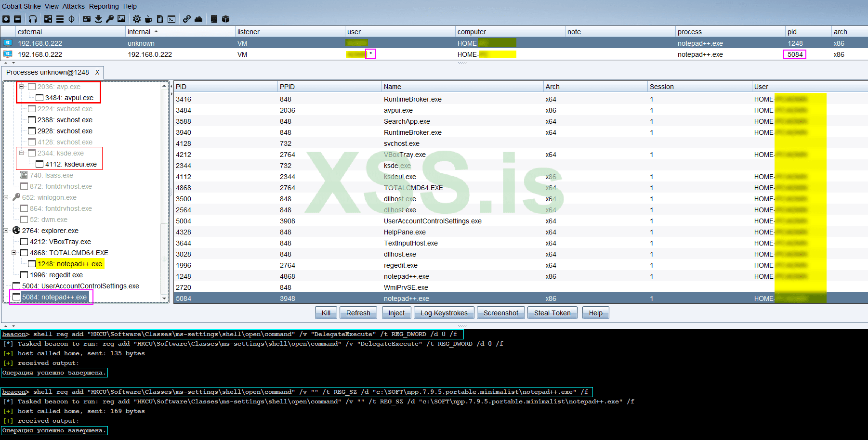Click the Kill button
Image resolution: width=868 pixels, height=440 pixels.
tap(326, 313)
